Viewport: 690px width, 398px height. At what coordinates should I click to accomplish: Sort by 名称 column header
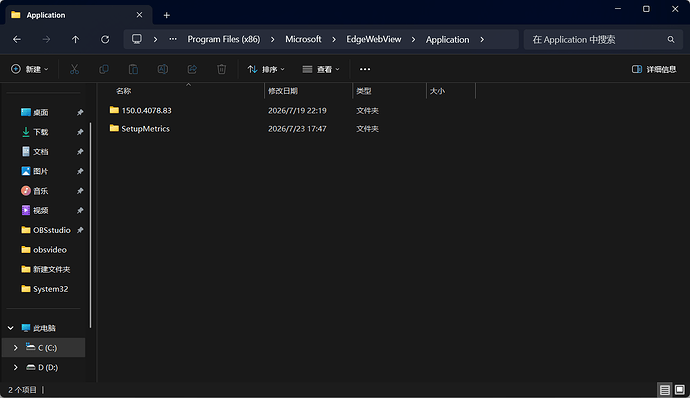124,91
